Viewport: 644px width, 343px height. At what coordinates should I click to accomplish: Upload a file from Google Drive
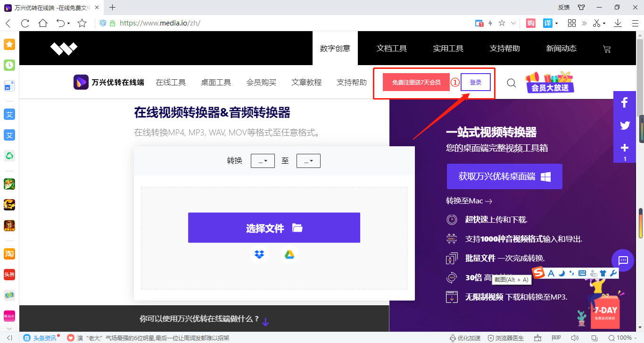point(289,254)
